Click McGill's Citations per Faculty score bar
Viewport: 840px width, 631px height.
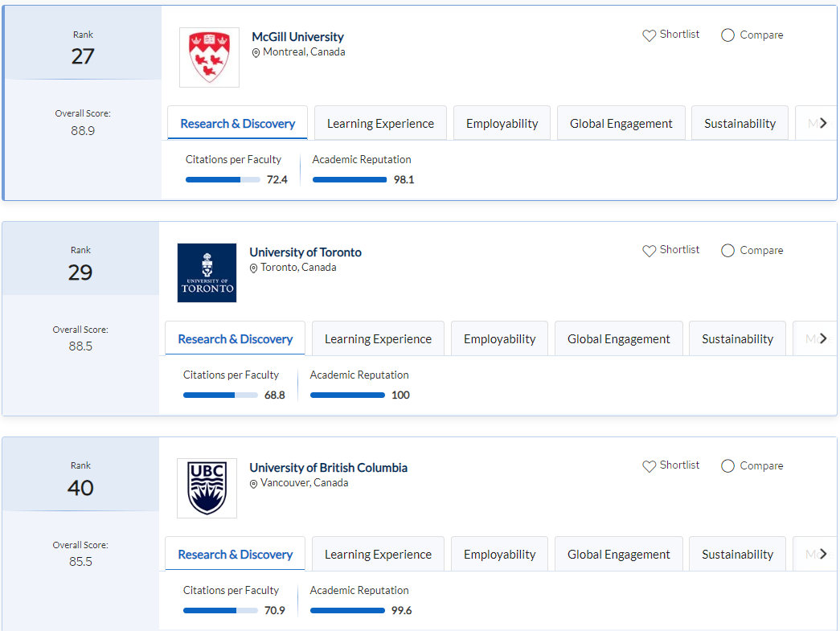(223, 180)
